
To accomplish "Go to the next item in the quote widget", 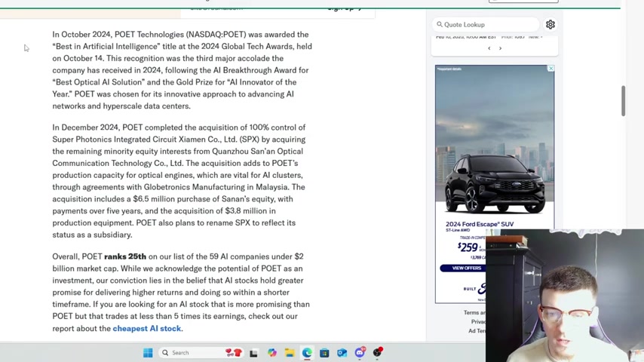I will click(x=500, y=48).
